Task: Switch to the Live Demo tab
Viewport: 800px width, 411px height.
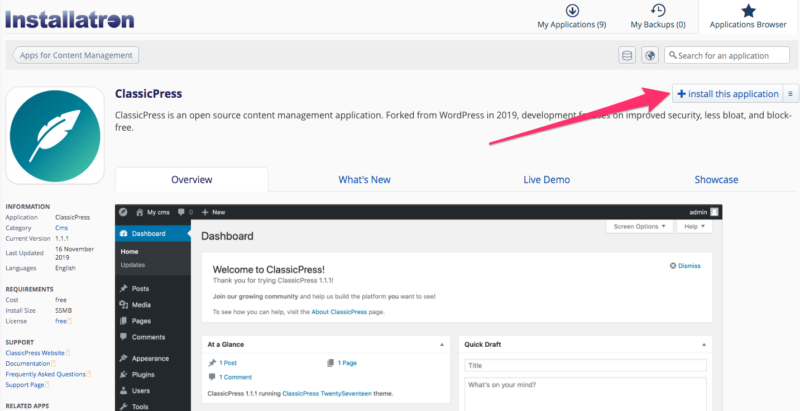Action: [546, 179]
